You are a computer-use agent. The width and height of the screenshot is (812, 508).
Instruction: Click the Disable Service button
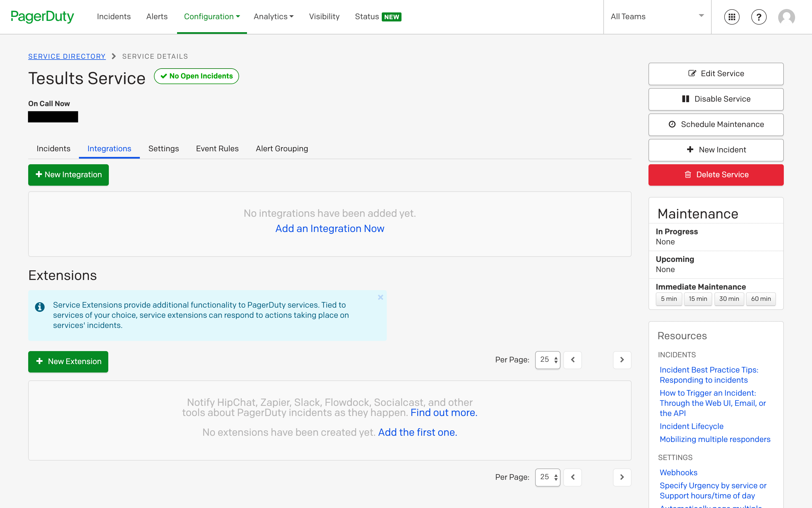716,99
